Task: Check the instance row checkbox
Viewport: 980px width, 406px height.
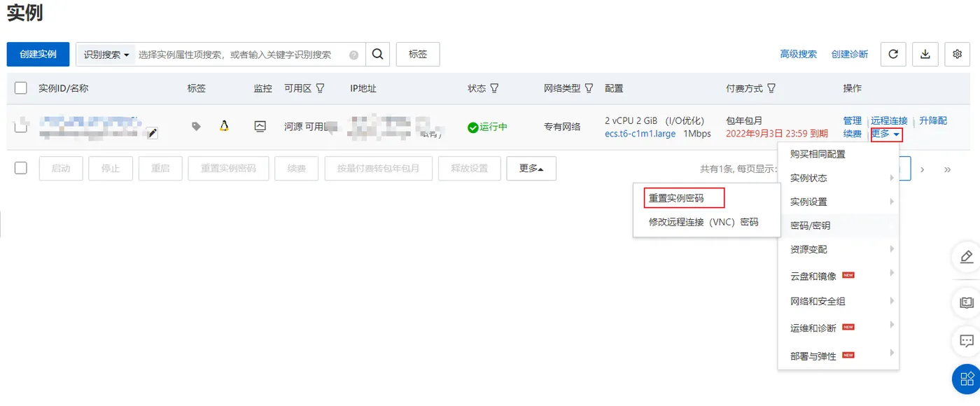Action: click(21, 127)
